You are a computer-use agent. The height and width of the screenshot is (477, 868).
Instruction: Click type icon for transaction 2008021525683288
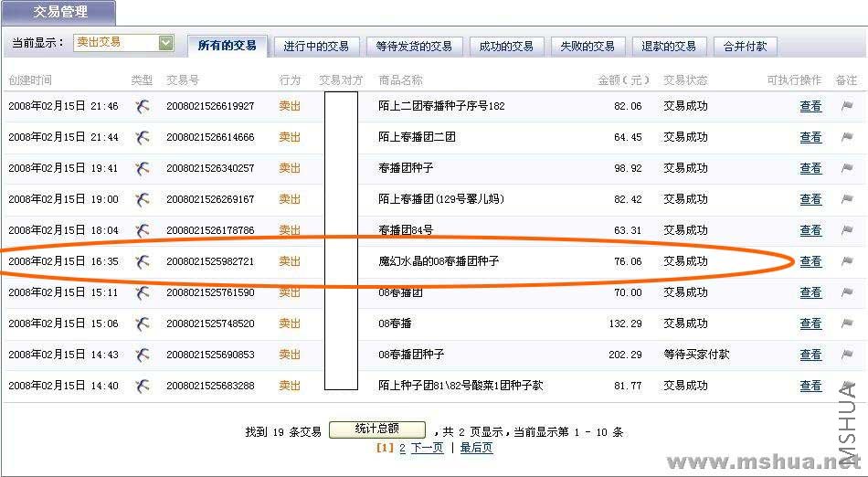tap(142, 386)
